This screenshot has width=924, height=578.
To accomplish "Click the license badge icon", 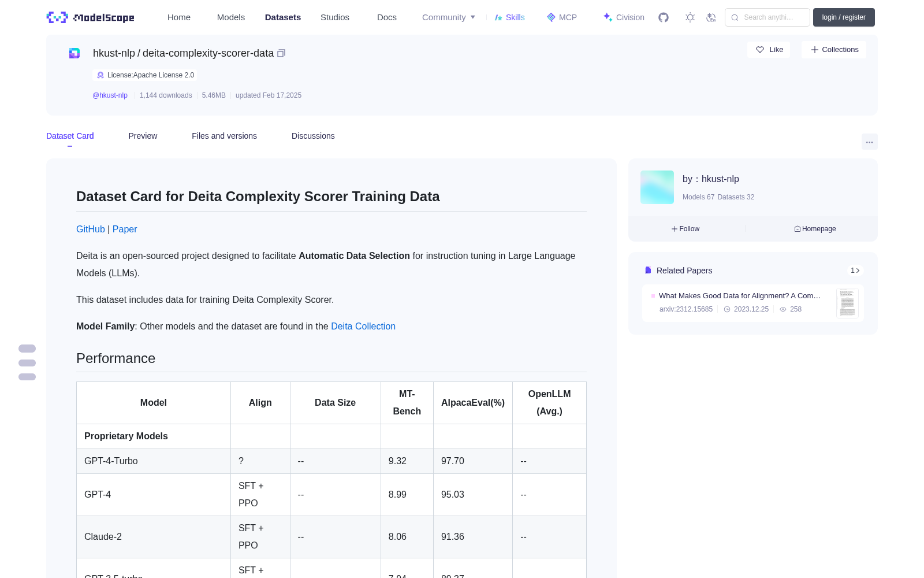I will click(x=100, y=75).
